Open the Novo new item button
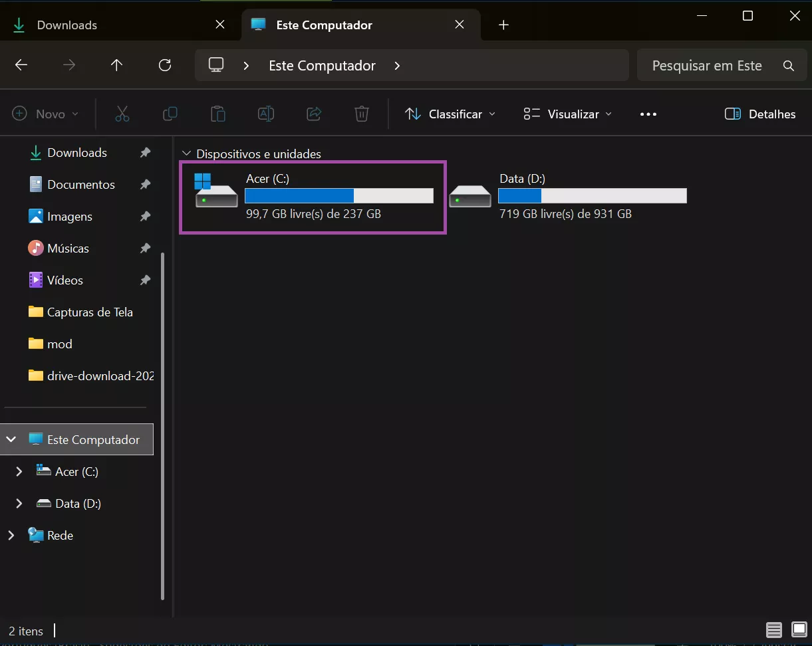Image resolution: width=812 pixels, height=646 pixels. pyautogui.click(x=45, y=114)
